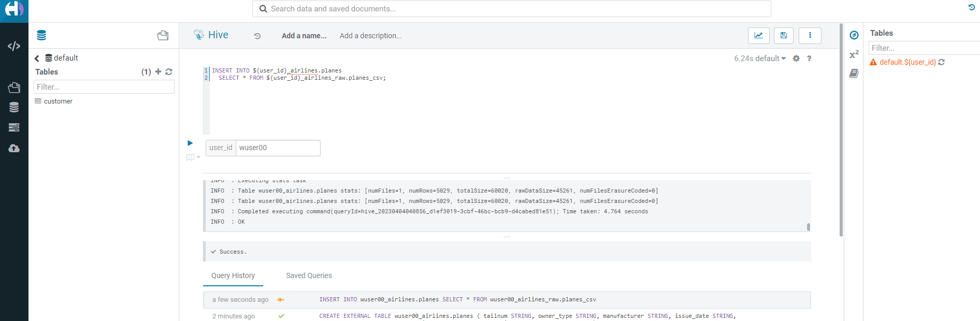Switch to Query History tab
980x321 pixels.
pyautogui.click(x=233, y=276)
